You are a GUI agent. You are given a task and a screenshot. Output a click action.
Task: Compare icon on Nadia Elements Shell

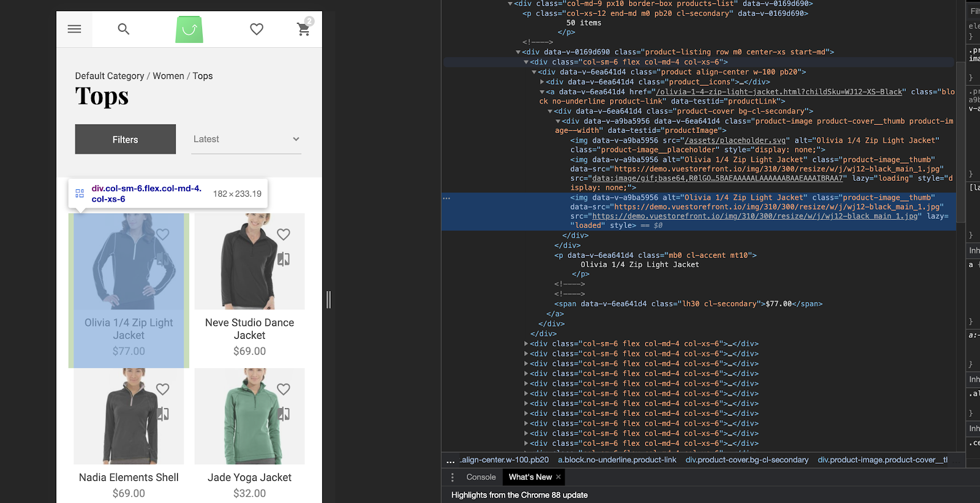162,414
